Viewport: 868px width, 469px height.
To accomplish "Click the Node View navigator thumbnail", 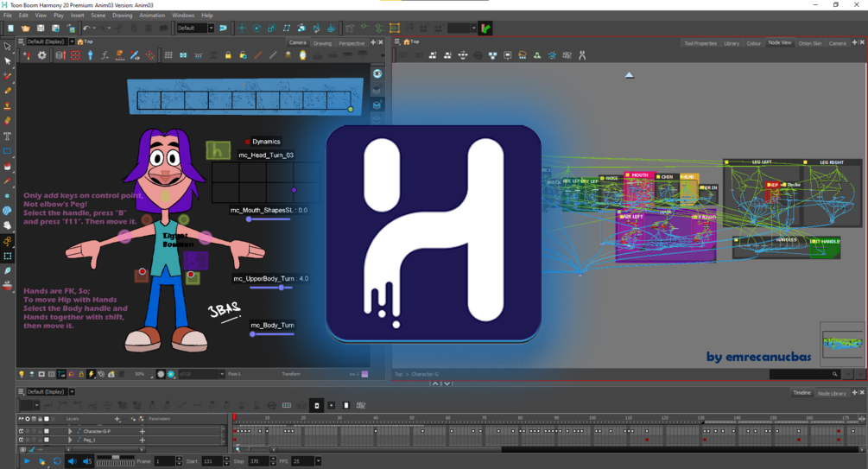I will point(842,343).
